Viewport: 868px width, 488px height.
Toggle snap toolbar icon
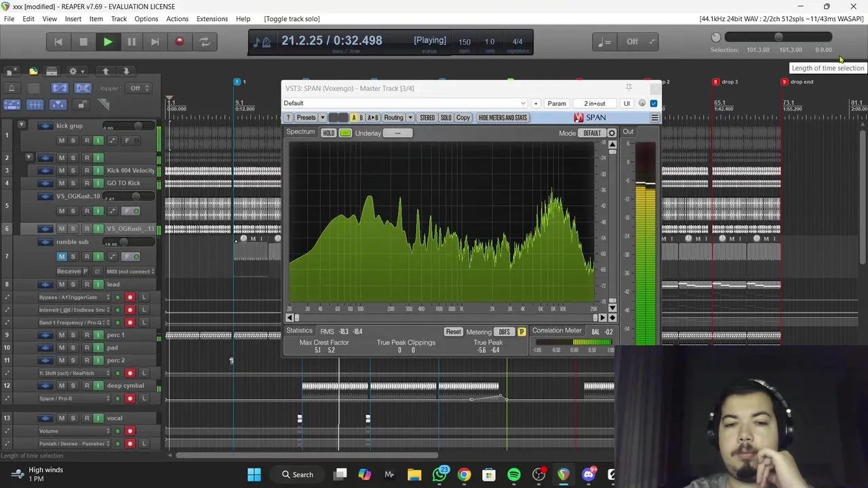coord(58,104)
